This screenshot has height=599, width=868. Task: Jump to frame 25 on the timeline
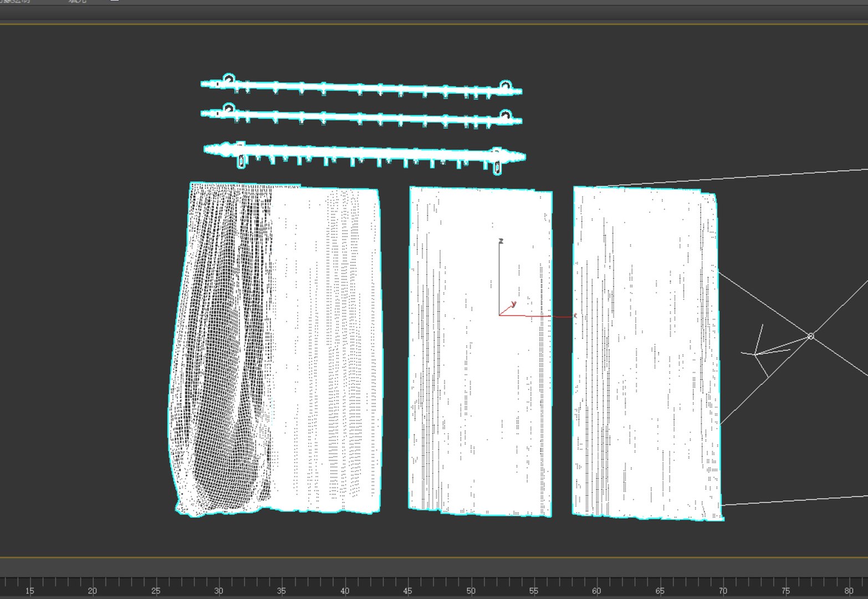(x=155, y=591)
